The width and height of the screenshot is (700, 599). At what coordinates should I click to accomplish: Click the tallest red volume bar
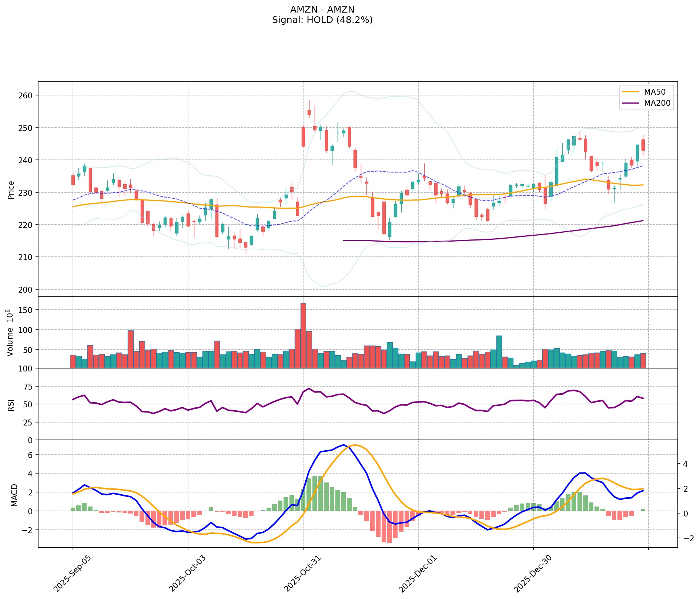[303, 335]
